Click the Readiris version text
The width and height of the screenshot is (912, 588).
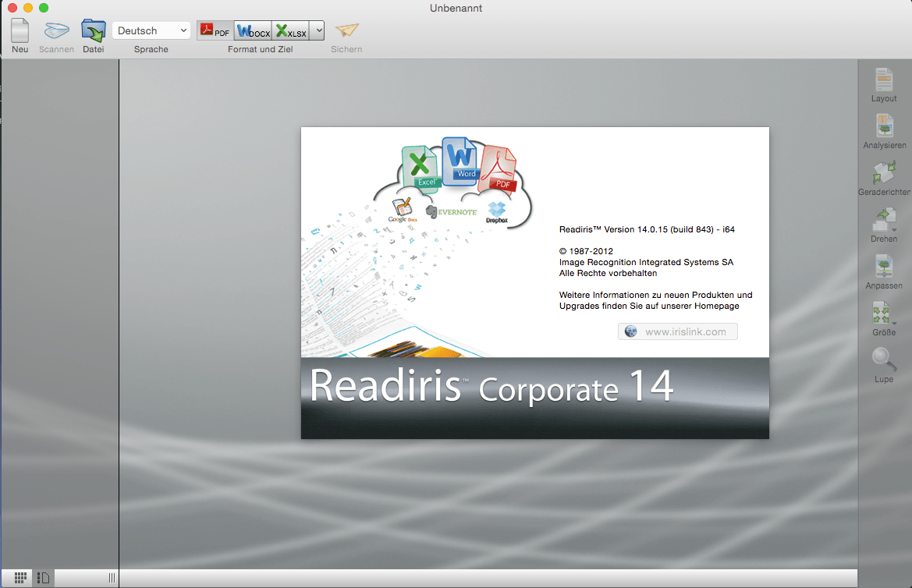point(647,229)
